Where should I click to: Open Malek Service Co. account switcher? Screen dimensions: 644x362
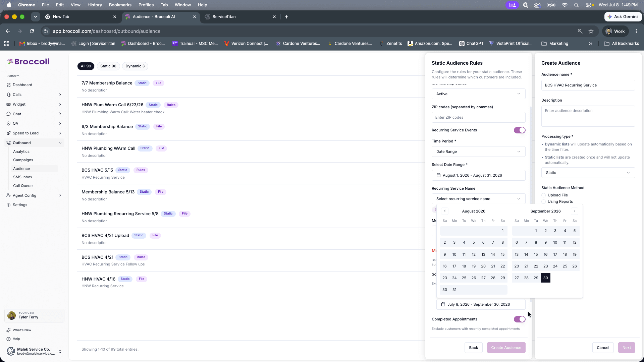34,351
